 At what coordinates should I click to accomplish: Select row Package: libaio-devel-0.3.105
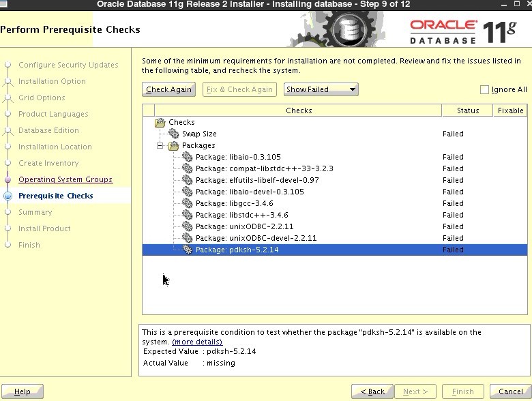[334, 192]
